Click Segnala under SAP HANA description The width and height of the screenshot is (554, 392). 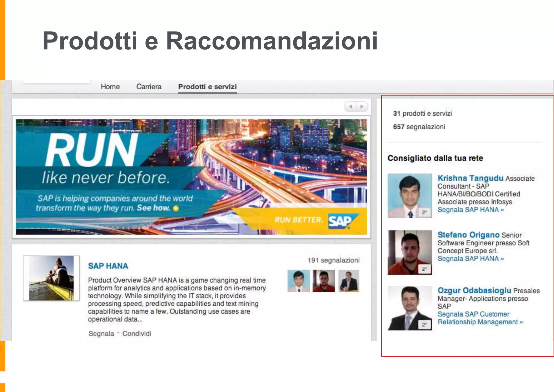101,334
